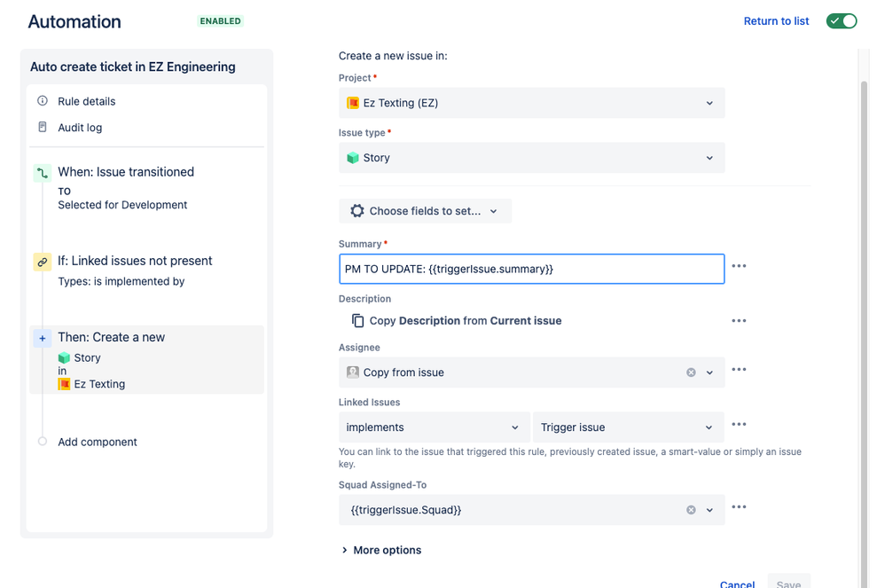
Task: Select the Issue transitioned trigger icon
Action: [43, 173]
